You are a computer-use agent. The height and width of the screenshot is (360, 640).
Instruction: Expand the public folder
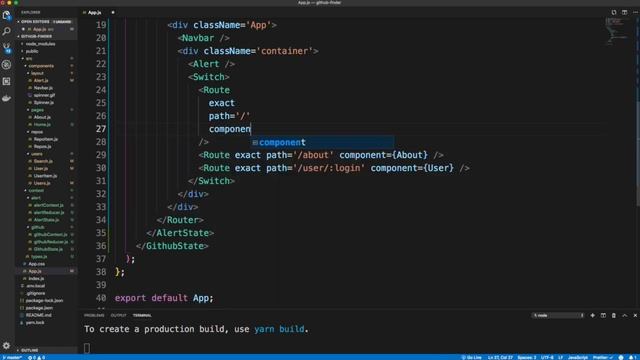click(x=32, y=51)
